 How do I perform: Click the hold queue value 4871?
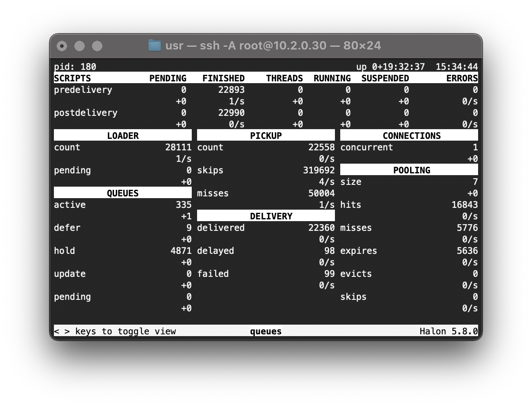click(181, 251)
